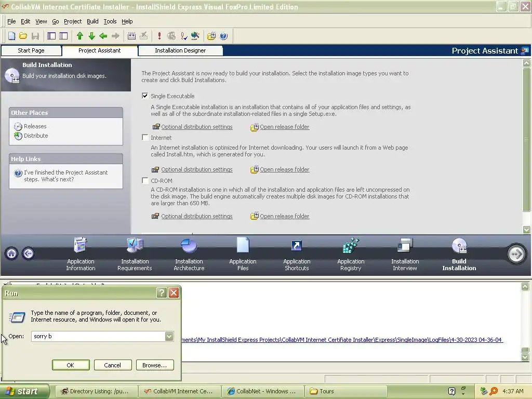Switch to the Start Page tab
The image size is (532, 399).
tap(31, 50)
